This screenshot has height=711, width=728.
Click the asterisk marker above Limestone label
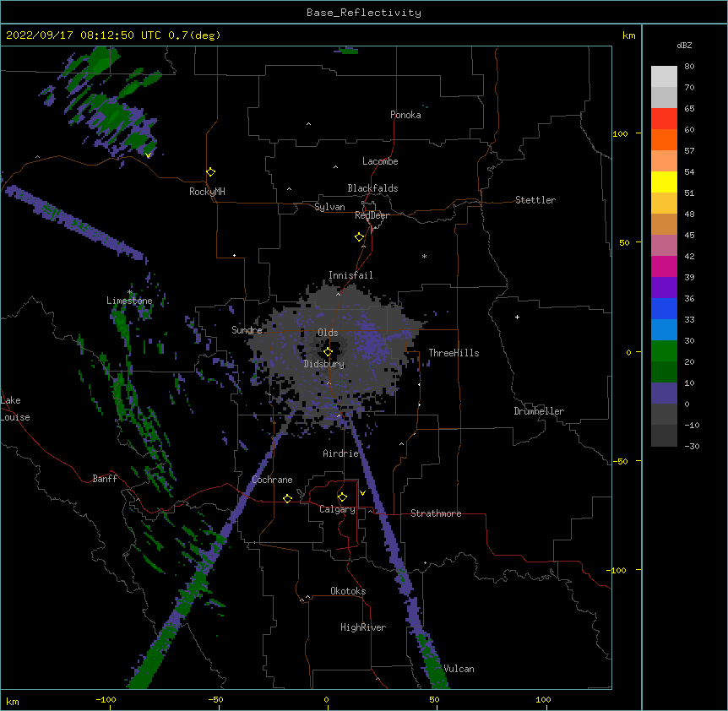coord(130,292)
